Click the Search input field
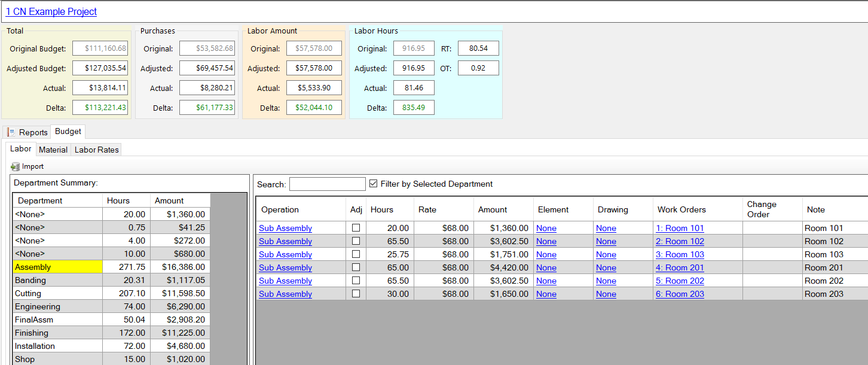 (x=327, y=184)
